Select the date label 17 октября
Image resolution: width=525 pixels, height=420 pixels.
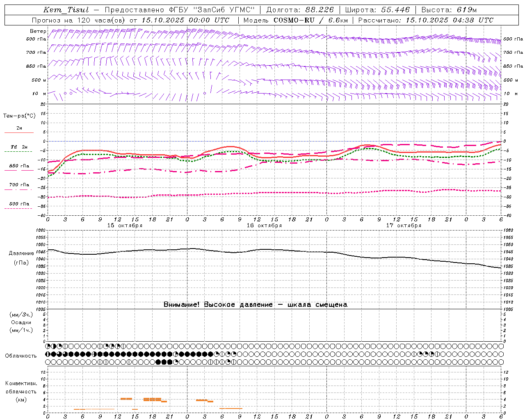(404, 226)
